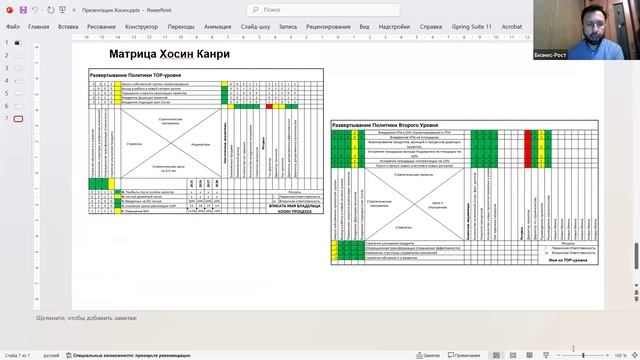Go to previous slide double-arrow button
This screenshot has height=360, width=640.
coord(636,293)
